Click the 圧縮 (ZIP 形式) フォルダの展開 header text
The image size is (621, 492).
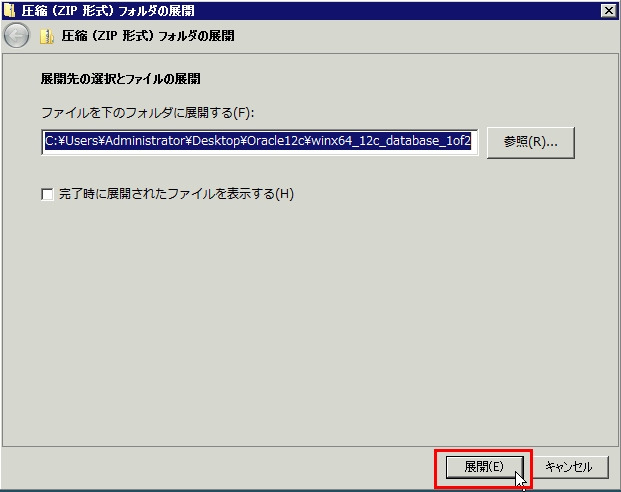click(x=148, y=36)
